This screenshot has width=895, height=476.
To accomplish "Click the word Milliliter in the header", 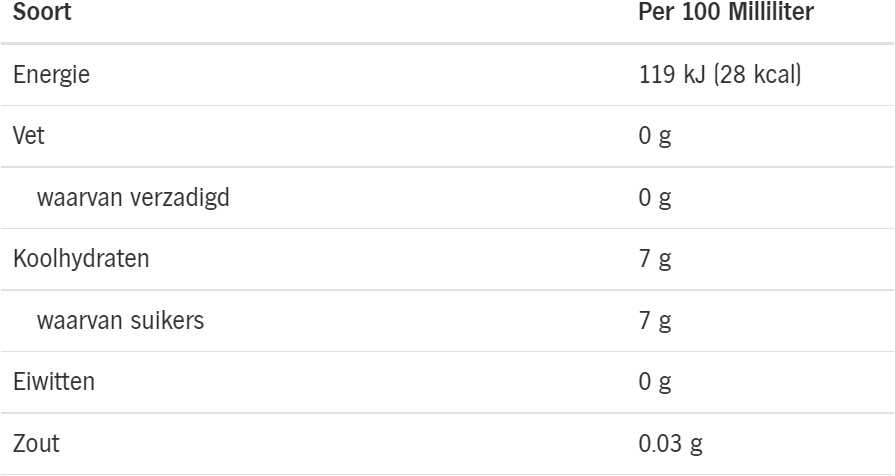I will 771,12.
